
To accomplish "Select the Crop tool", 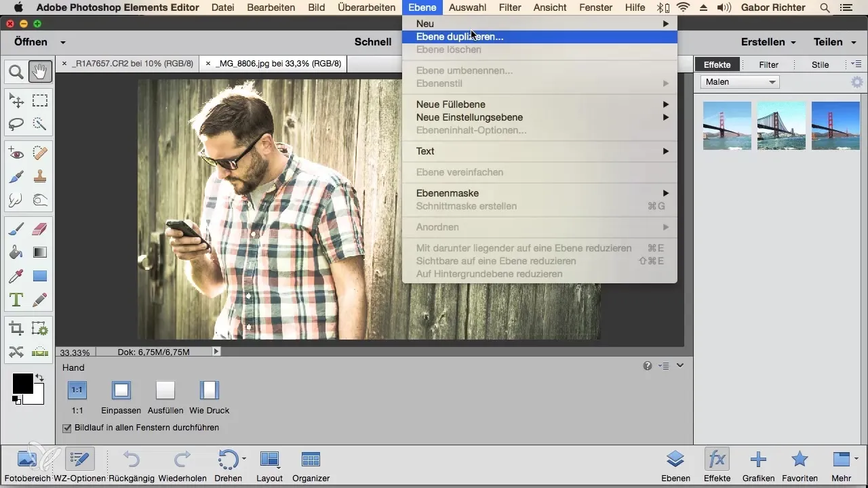I will pos(16,329).
